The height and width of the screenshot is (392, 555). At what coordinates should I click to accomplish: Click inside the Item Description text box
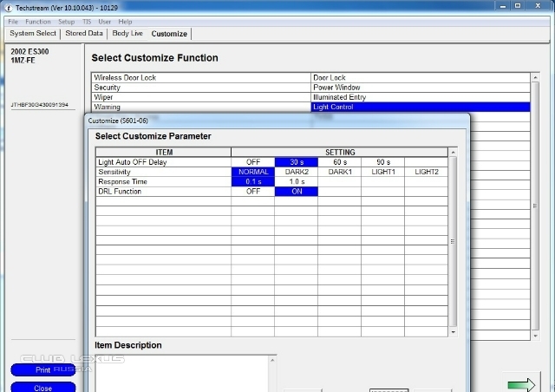186,371
